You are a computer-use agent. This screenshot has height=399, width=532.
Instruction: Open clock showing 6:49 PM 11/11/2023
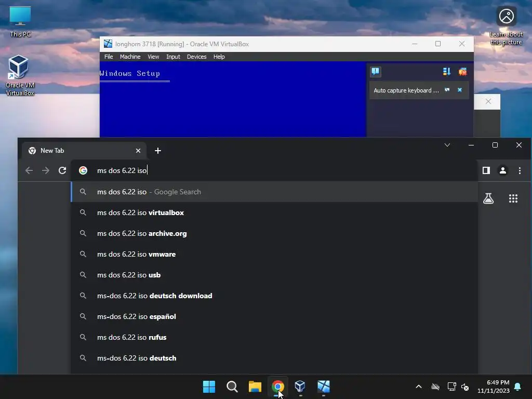coord(494,387)
